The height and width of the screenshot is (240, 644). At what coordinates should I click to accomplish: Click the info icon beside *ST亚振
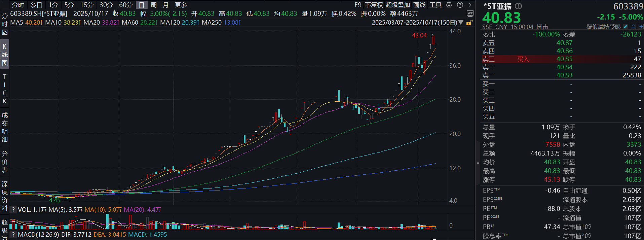519,6
